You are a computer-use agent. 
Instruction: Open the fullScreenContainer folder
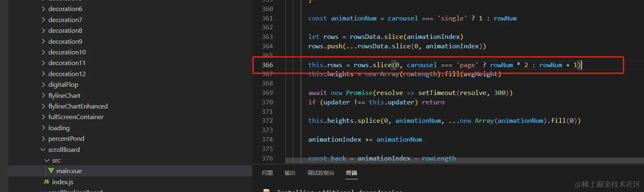pos(76,117)
